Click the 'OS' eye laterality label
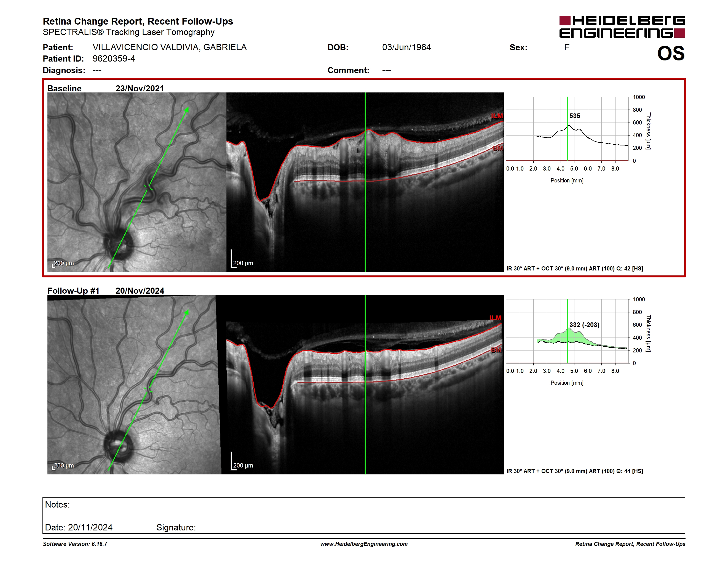 point(671,53)
